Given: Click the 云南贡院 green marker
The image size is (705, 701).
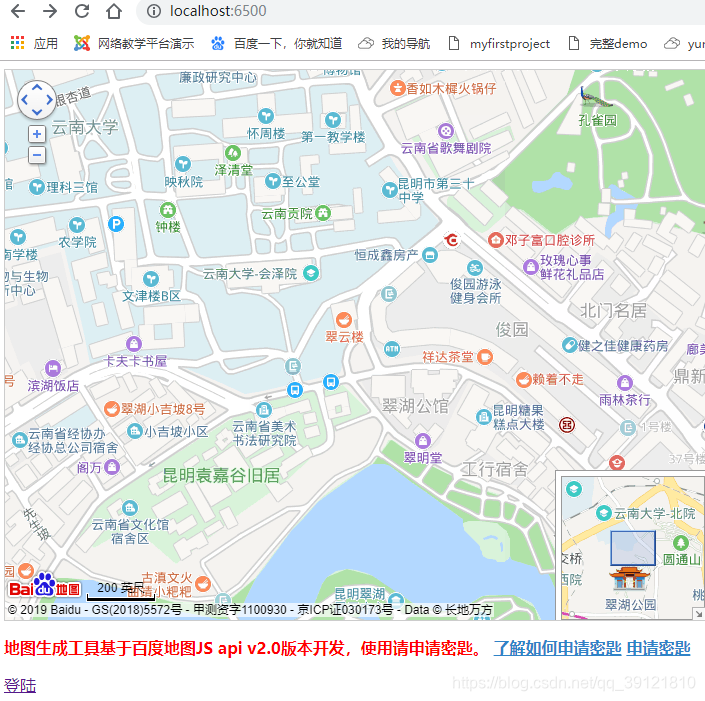Looking at the screenshot, I should (x=322, y=213).
